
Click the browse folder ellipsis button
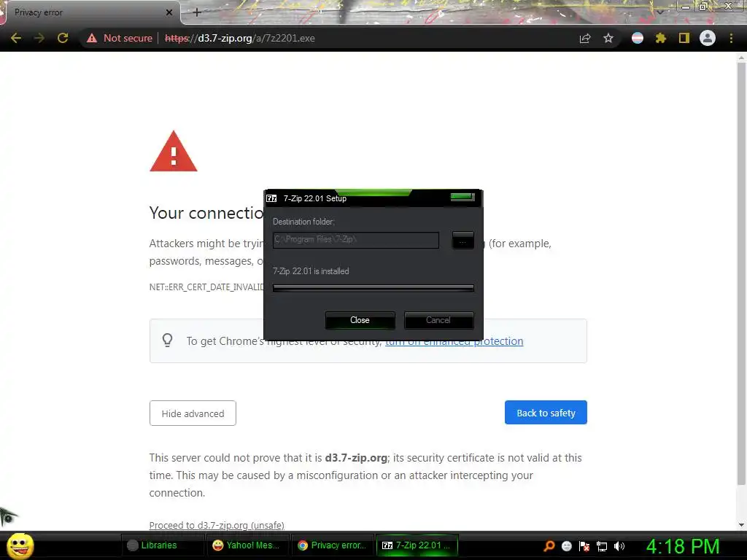click(x=462, y=241)
